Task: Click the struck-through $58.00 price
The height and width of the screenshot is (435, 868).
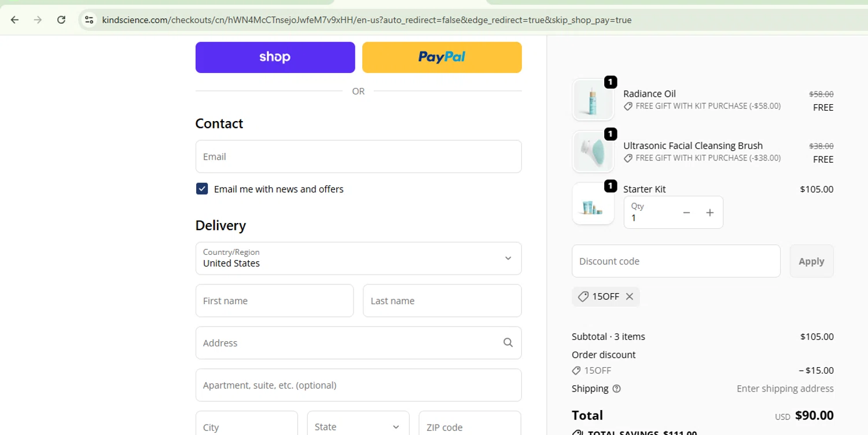Action: (821, 94)
